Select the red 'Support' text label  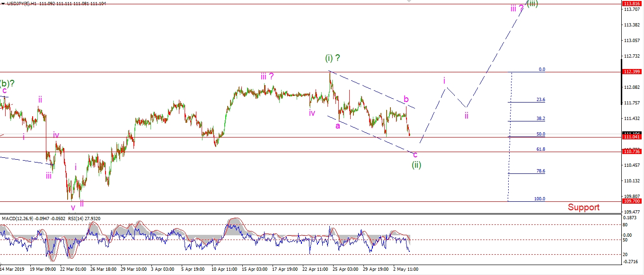(583, 207)
